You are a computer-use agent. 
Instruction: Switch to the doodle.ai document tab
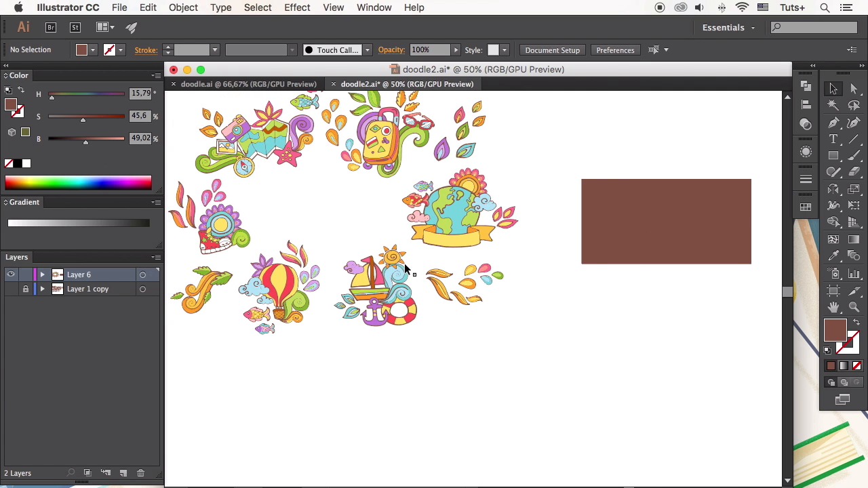pos(248,84)
